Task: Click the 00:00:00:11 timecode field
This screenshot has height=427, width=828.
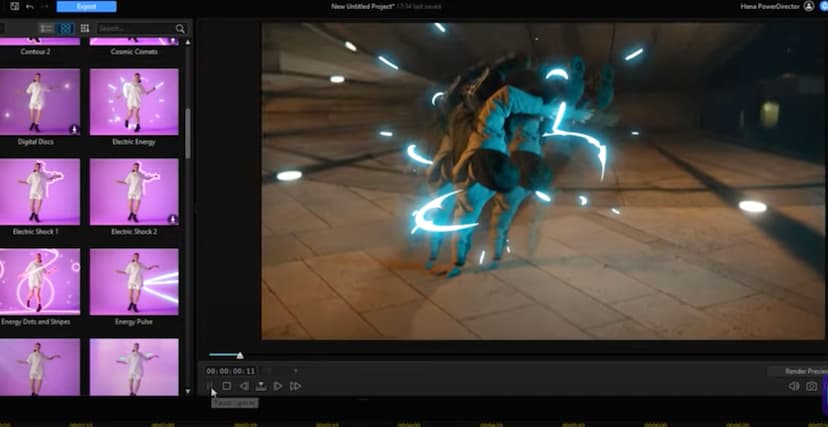Action: (230, 372)
